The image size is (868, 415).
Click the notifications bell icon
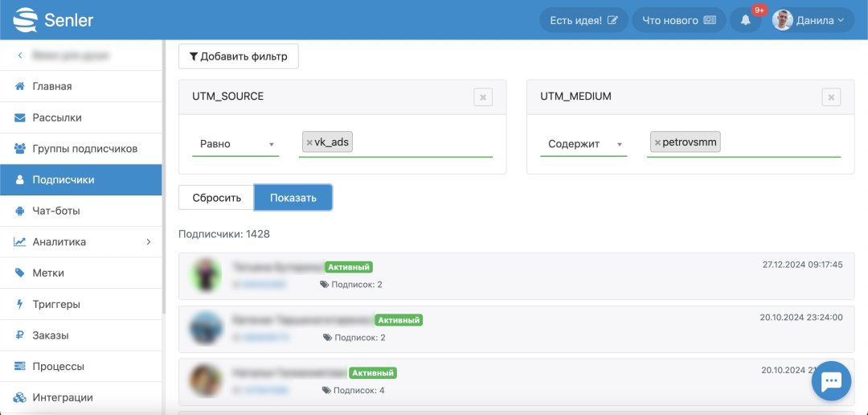[x=745, y=20]
